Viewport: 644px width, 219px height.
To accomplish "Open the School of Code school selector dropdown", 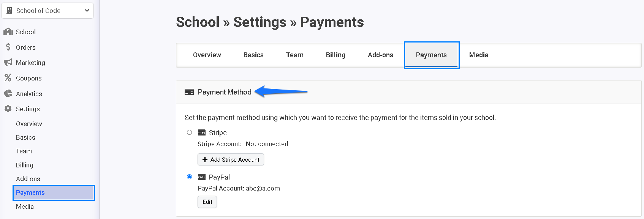I will click(x=47, y=11).
